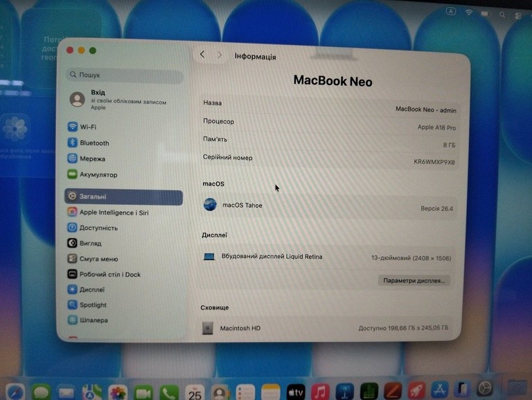This screenshot has width=532, height=400.
Task: Open Safari from the Dock
Action: pyautogui.click(x=16, y=392)
